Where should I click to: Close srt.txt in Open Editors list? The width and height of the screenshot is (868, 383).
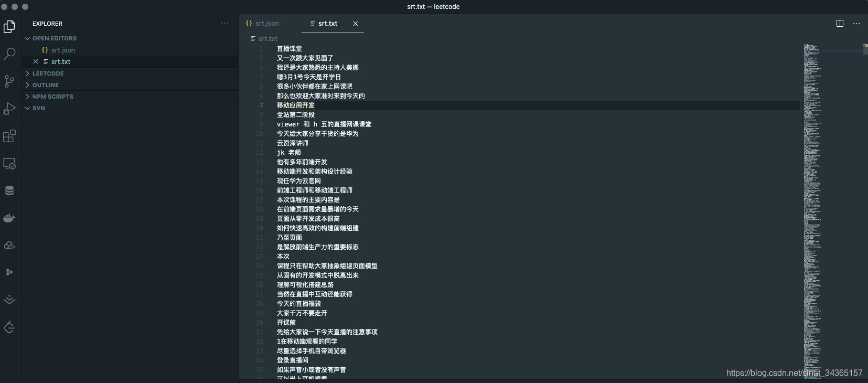[x=36, y=61]
